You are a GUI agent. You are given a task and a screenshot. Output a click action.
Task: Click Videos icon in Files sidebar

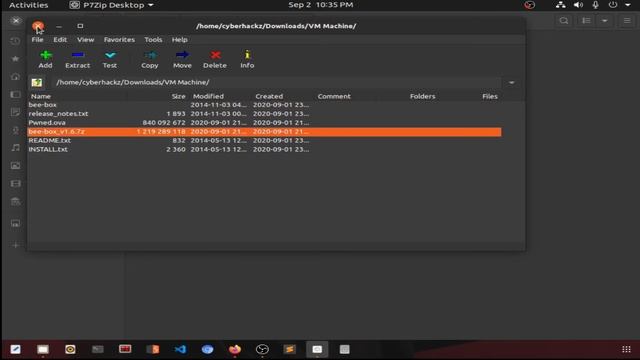(15, 184)
